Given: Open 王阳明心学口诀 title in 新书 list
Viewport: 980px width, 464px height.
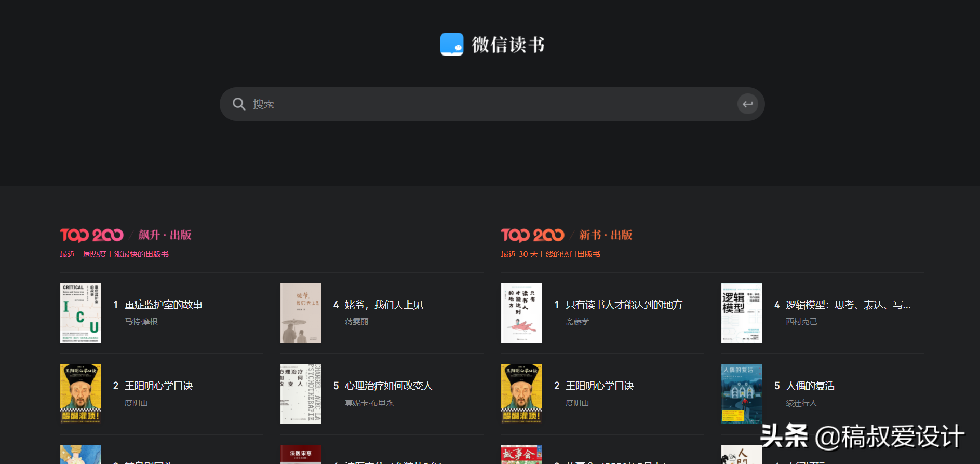Looking at the screenshot, I should pos(599,386).
